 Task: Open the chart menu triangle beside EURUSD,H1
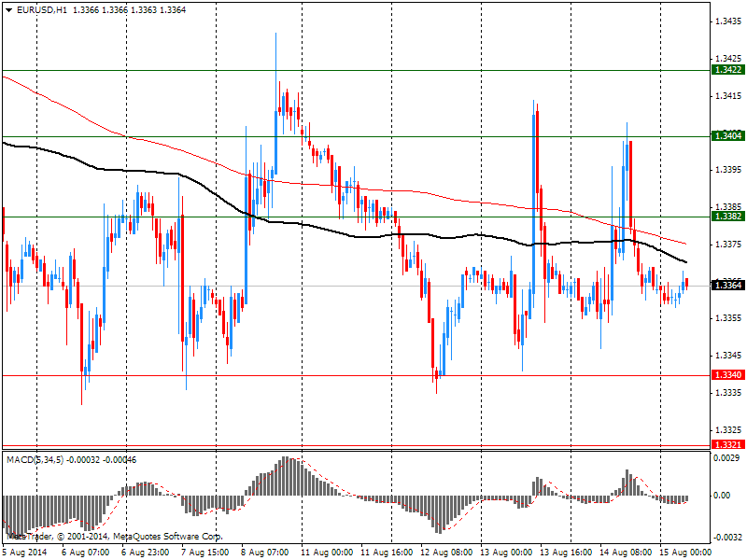(8, 8)
